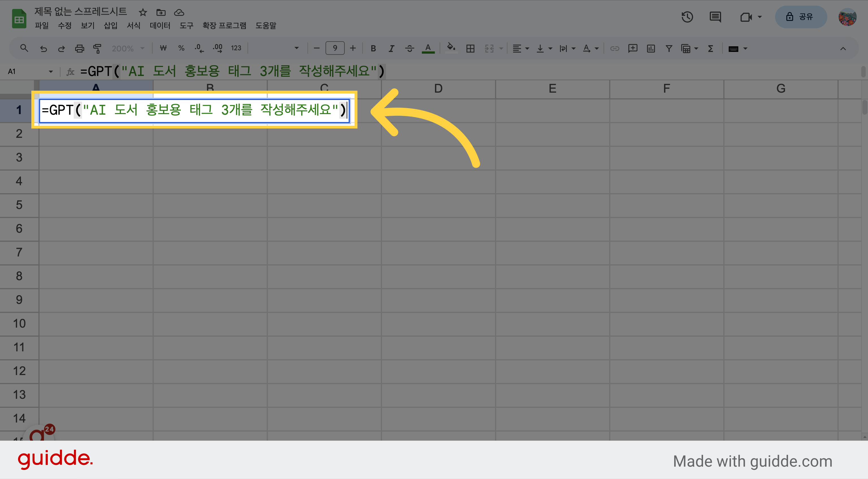Screen dimensions: 868x479
Task: Open the 200% zoom dropdown
Action: pos(128,49)
